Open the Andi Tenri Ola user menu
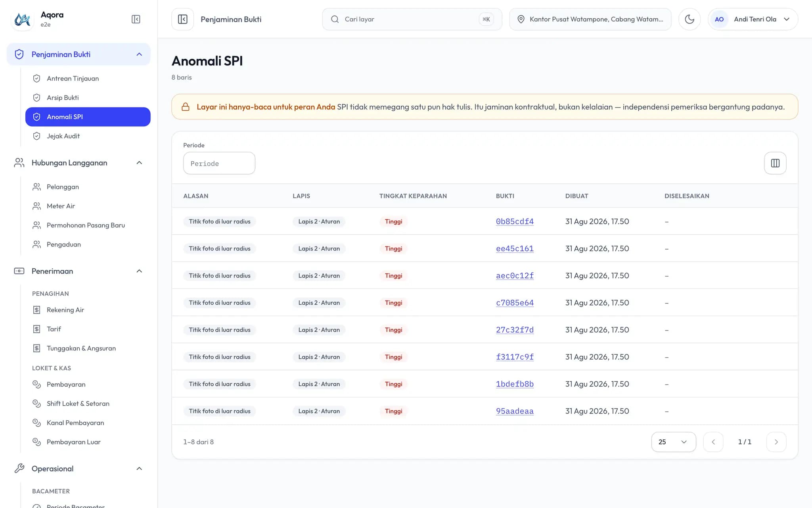This screenshot has width=812, height=508. point(753,19)
